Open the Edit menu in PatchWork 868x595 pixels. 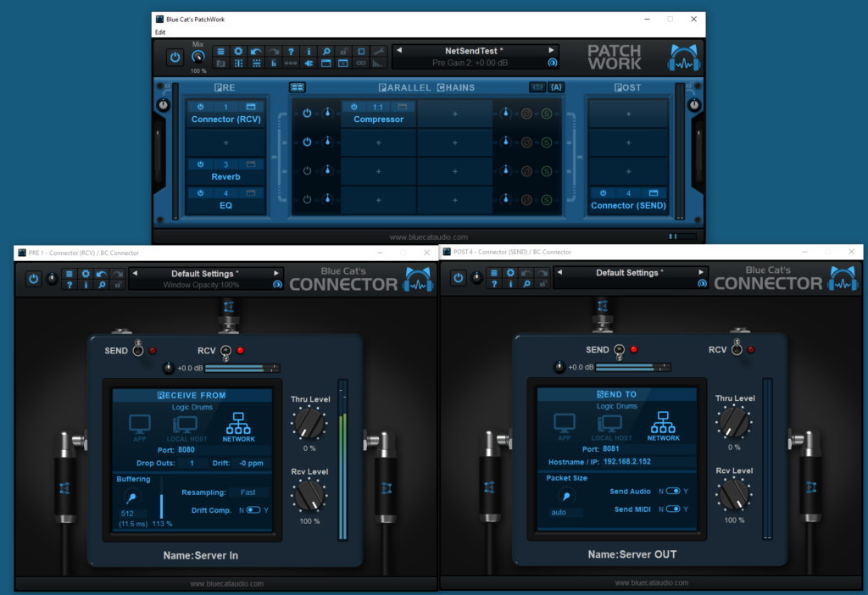[x=160, y=32]
